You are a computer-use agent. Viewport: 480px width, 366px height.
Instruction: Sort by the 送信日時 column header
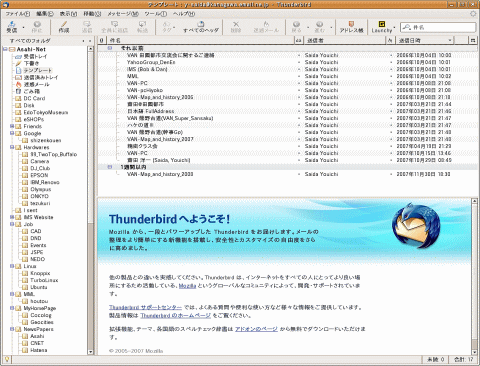pyautogui.click(x=424, y=40)
